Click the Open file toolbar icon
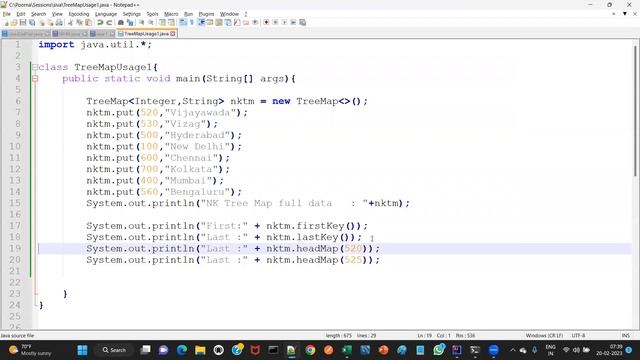Screen dimensions: 640x360 click(x=14, y=22)
